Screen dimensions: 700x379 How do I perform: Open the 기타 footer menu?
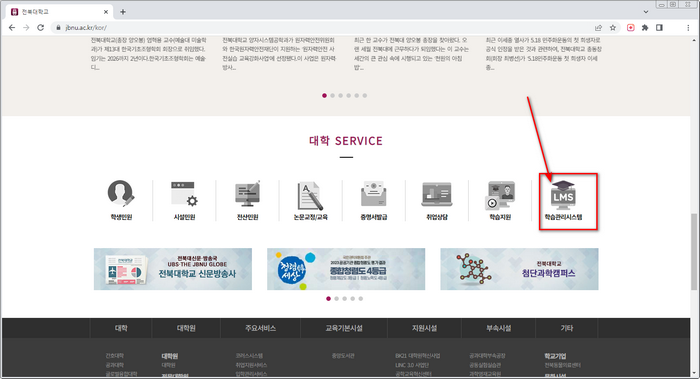click(x=567, y=328)
